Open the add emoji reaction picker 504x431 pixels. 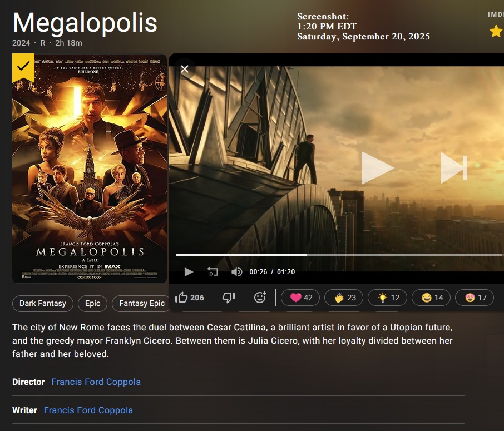260,298
